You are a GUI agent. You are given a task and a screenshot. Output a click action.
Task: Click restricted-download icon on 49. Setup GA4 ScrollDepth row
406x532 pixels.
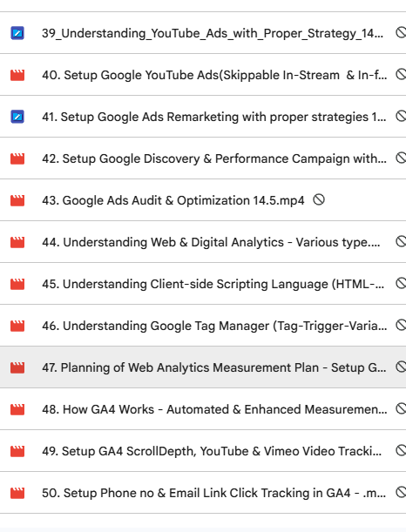pos(402,450)
